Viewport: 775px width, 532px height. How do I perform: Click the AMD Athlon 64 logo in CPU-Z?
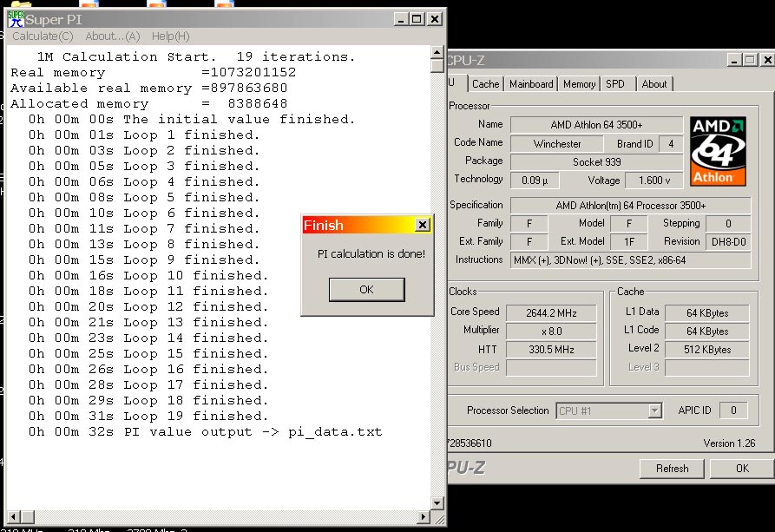(x=718, y=151)
